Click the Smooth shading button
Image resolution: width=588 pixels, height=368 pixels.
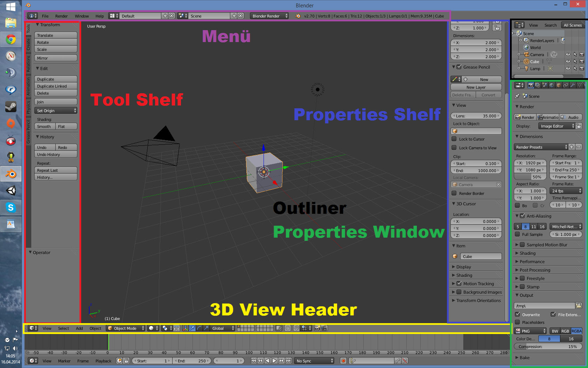coord(45,127)
